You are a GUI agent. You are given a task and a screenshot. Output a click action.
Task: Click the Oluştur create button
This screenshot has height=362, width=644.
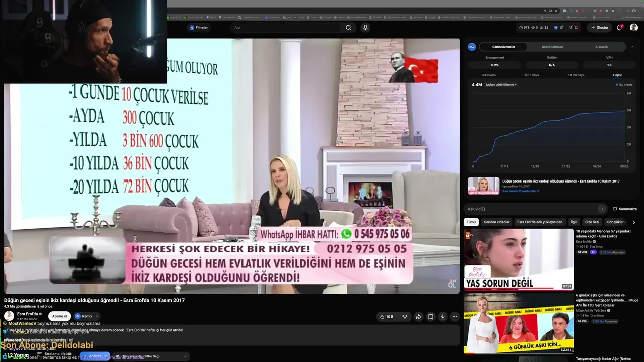[x=600, y=28]
